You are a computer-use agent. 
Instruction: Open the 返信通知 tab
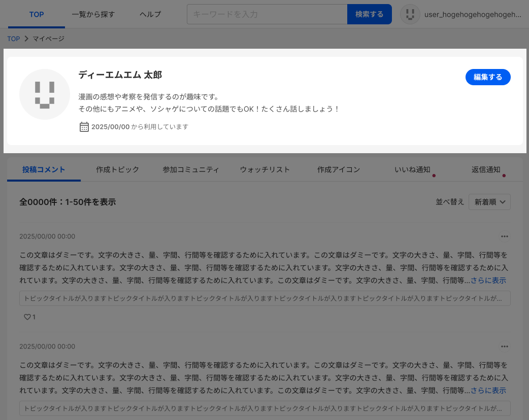point(486,170)
